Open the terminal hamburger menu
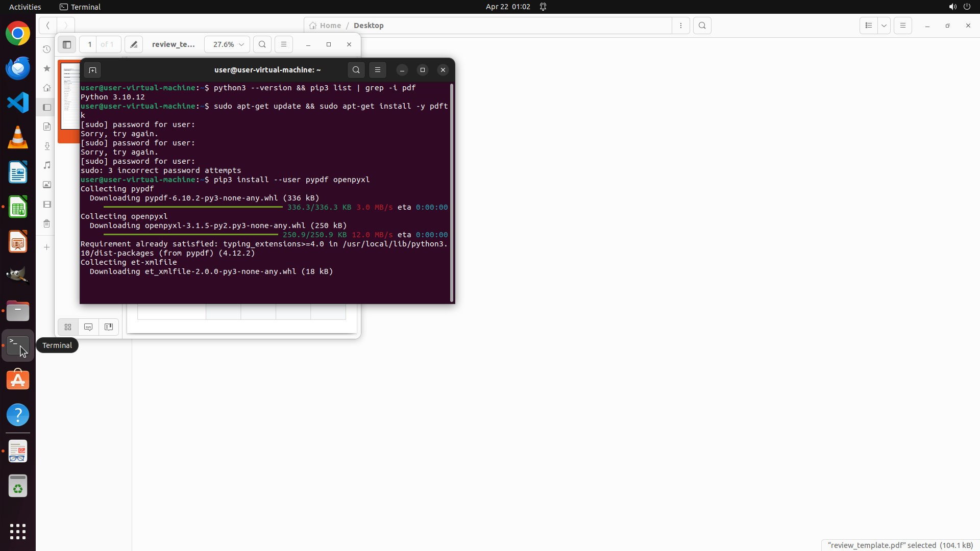The image size is (980, 551). pos(378,70)
